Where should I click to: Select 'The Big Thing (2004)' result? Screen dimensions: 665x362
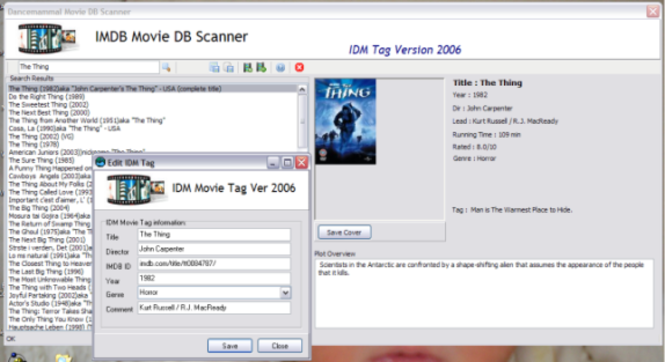coord(39,208)
